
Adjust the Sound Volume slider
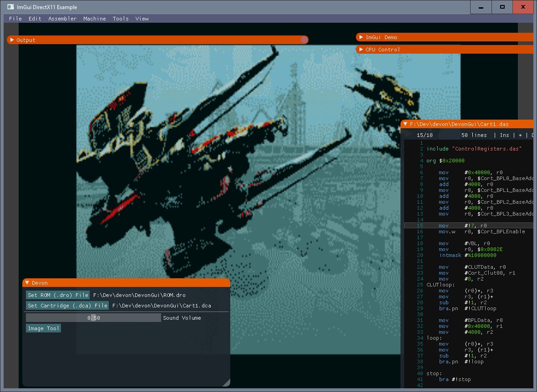(x=93, y=318)
